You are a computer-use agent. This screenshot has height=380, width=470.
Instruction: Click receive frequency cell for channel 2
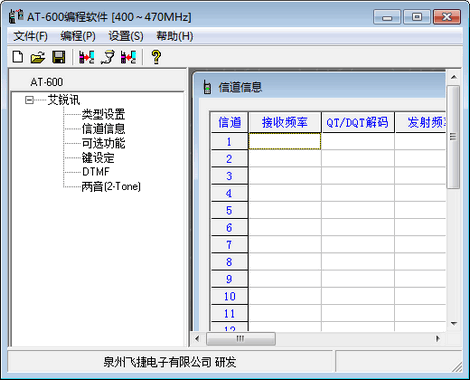(x=285, y=159)
